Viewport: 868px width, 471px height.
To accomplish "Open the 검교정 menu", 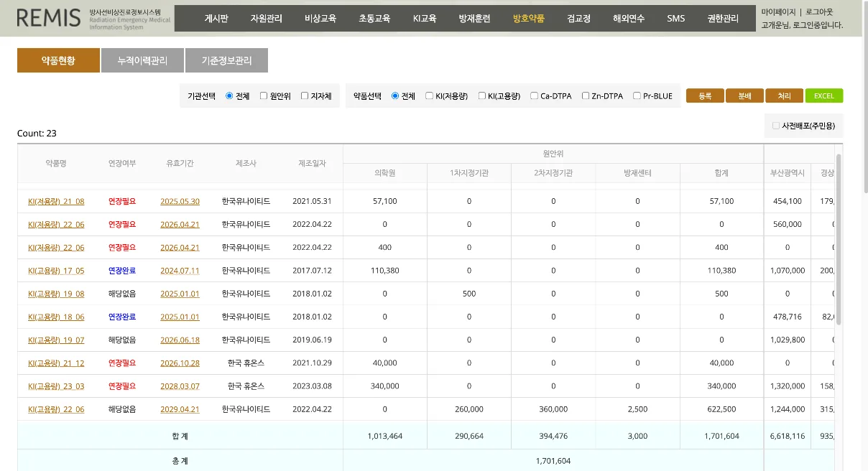I will 578,19.
